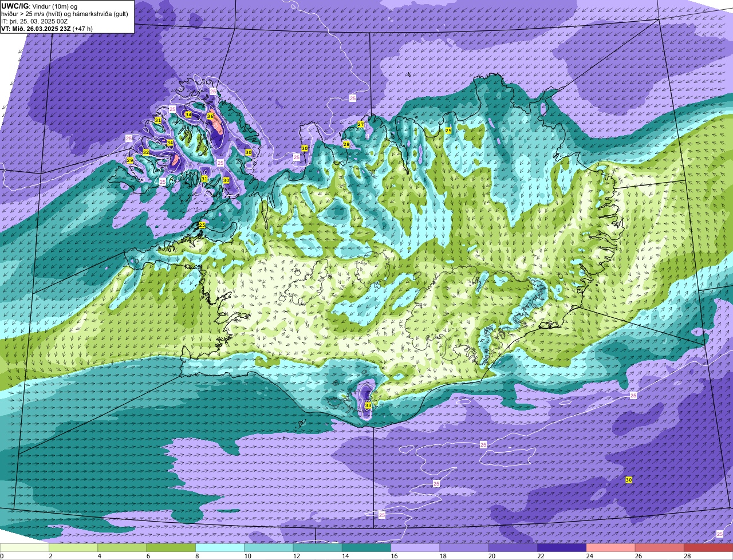
Task: Click the 'IT: þri. 25. 03. 2025 00Z' line
Action: [34, 21]
